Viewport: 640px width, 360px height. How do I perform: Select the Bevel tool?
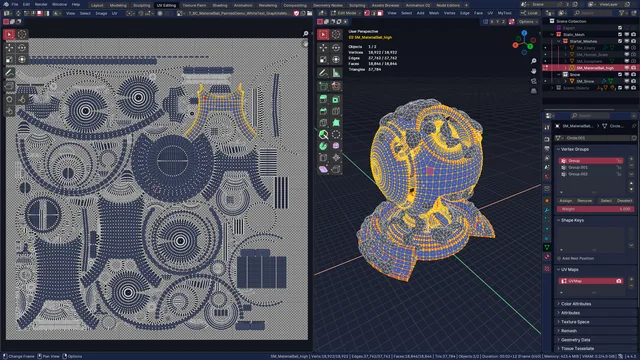coord(323,111)
